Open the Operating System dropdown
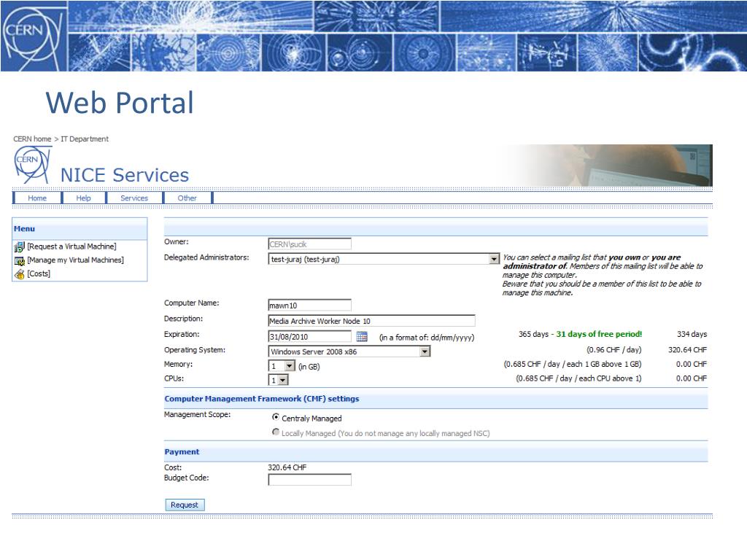Viewport: 747px width, 560px height. click(x=425, y=351)
